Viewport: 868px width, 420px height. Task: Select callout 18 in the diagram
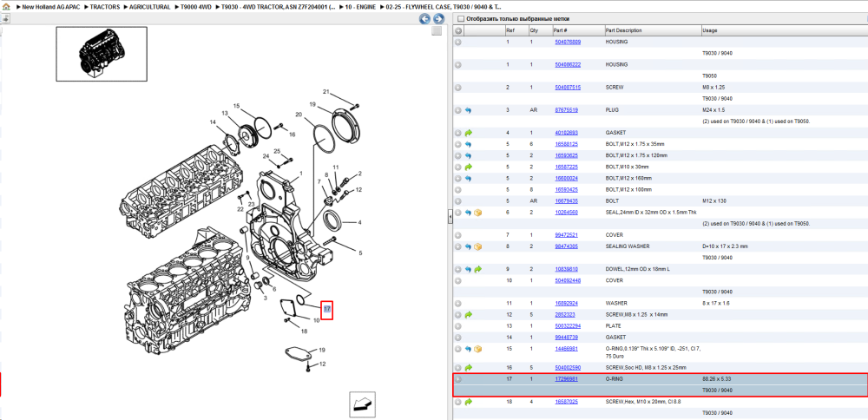(304, 331)
